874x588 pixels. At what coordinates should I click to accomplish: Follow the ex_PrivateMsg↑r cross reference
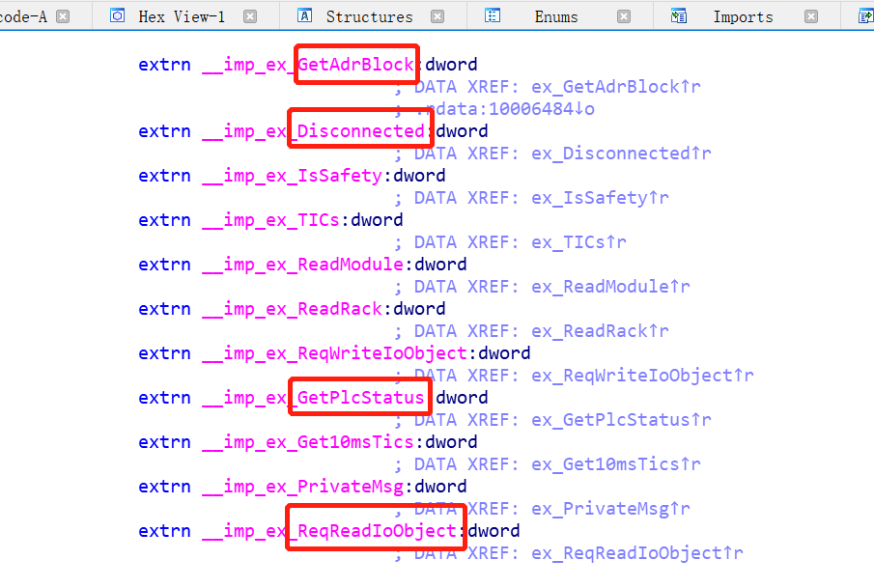tap(610, 509)
